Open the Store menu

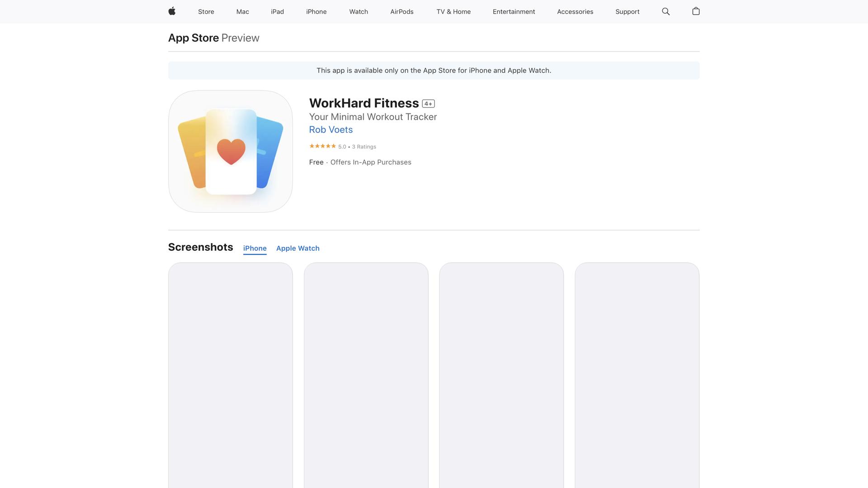[206, 12]
